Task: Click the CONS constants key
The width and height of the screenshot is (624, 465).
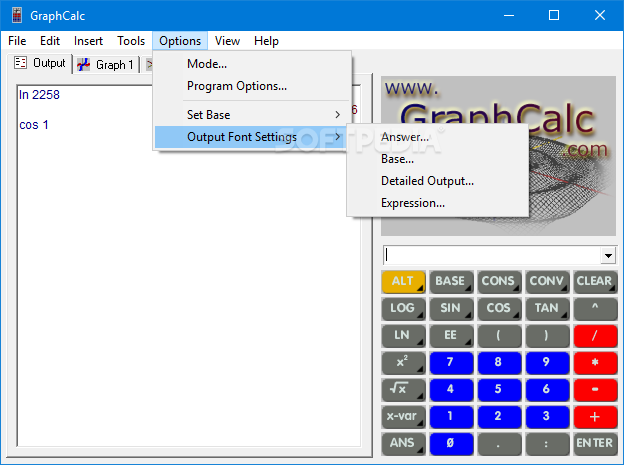Action: coord(499,281)
